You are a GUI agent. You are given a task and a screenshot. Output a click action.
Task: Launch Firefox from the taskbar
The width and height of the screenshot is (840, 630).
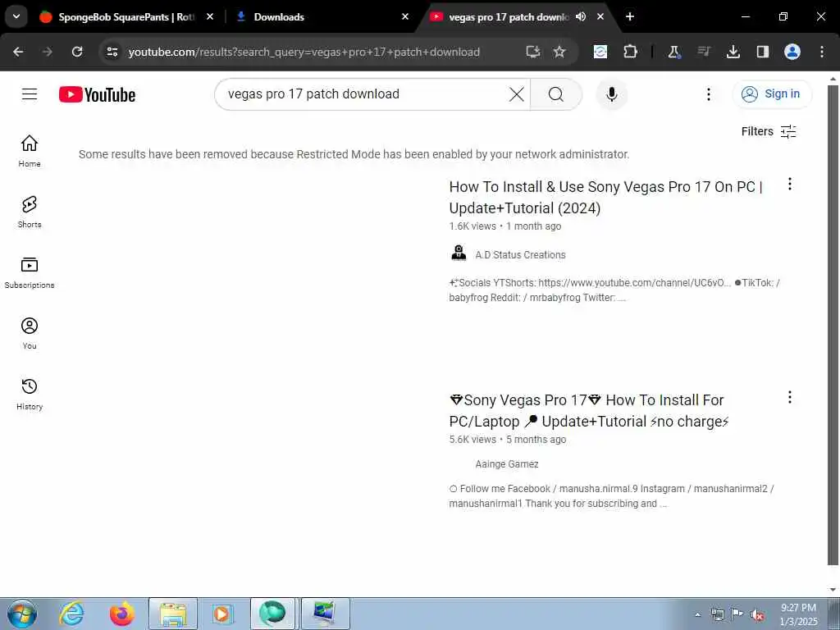pyautogui.click(x=122, y=614)
